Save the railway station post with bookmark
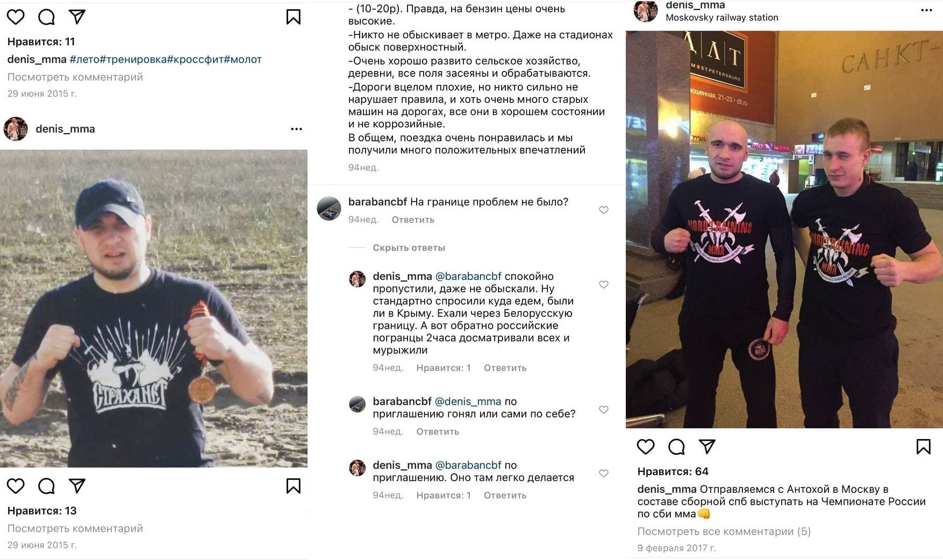Image resolution: width=943 pixels, height=560 pixels. point(923,447)
